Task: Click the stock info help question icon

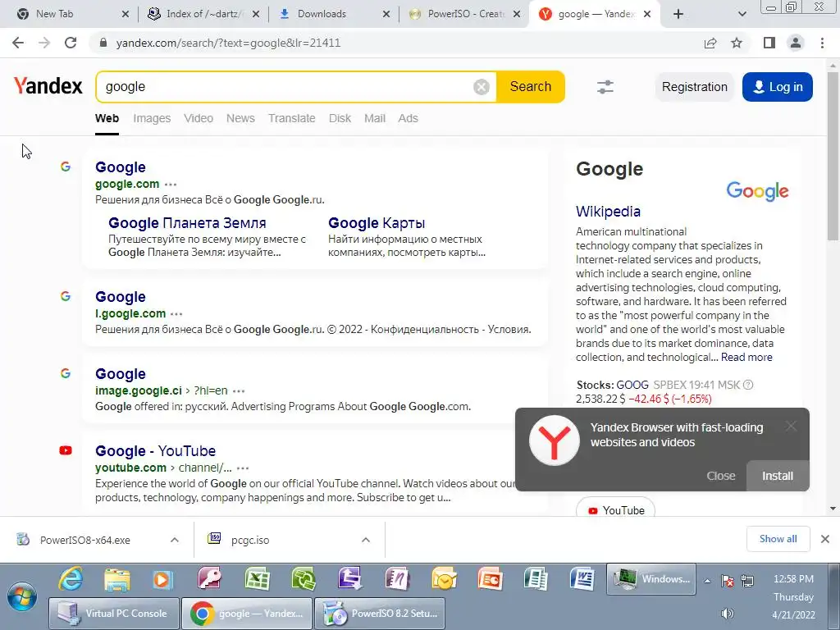Action: click(748, 385)
